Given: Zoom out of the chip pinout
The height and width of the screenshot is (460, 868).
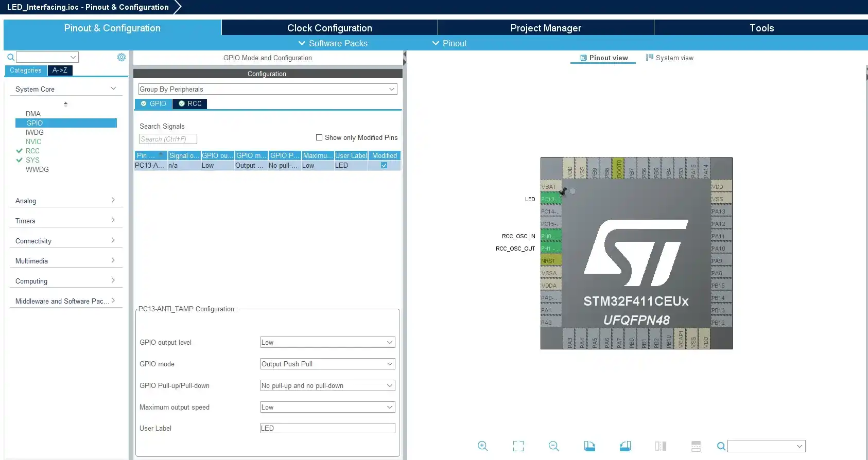Looking at the screenshot, I should pyautogui.click(x=554, y=446).
